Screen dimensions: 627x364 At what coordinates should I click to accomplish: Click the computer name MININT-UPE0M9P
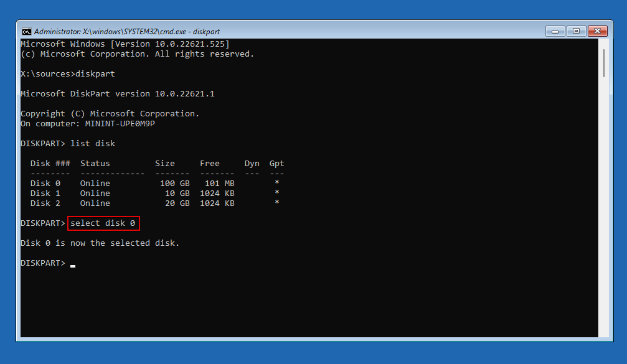click(x=120, y=124)
